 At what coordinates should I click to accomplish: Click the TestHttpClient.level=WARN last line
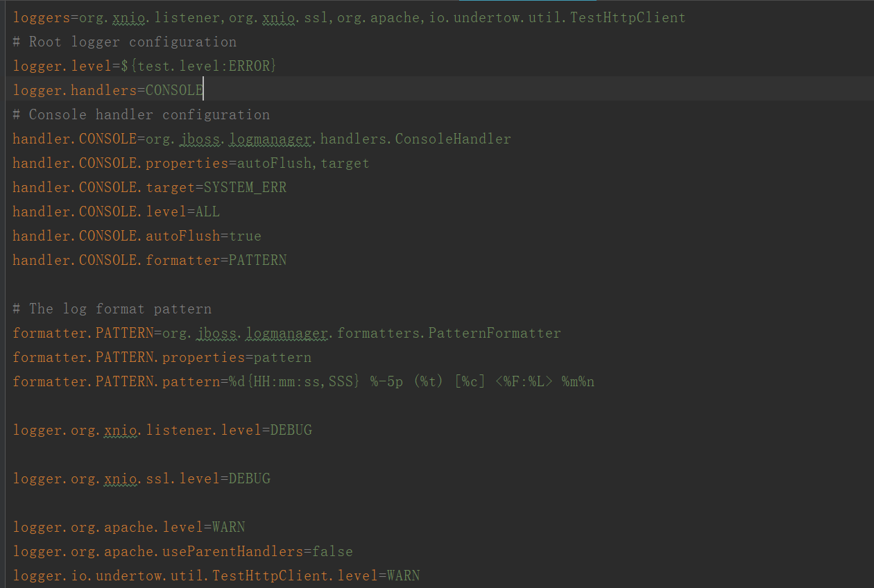216,576
